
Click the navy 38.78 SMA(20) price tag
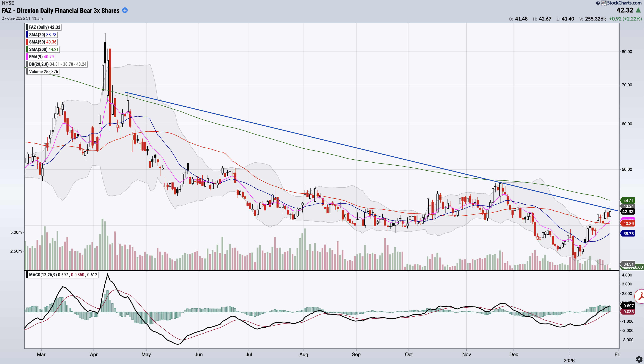(x=628, y=234)
